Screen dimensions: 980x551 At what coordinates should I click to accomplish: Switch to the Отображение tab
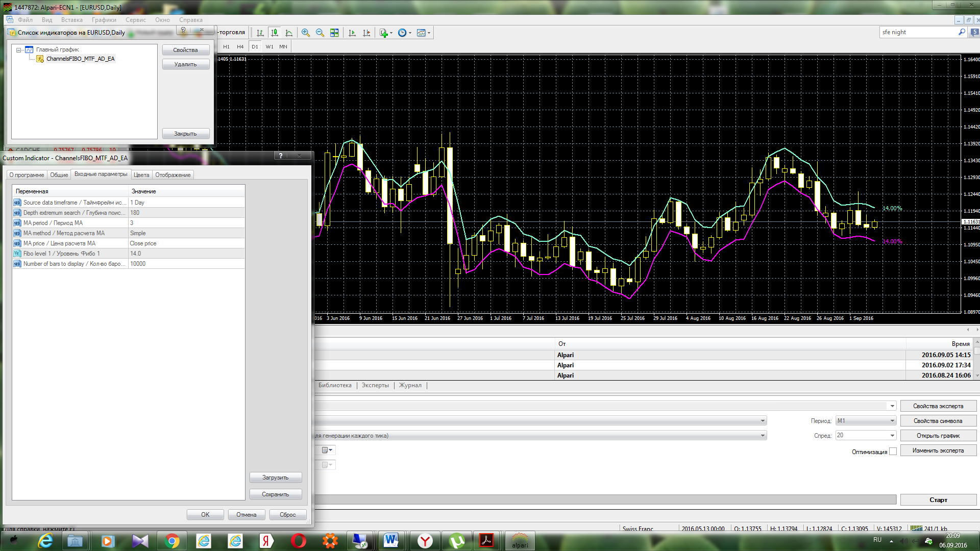coord(173,175)
